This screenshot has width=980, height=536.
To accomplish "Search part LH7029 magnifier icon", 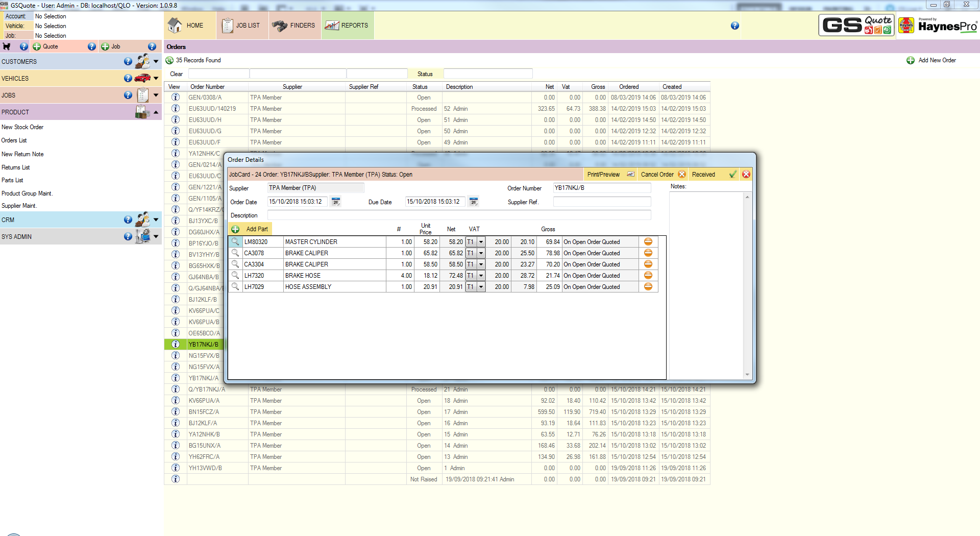I will pyautogui.click(x=235, y=286).
